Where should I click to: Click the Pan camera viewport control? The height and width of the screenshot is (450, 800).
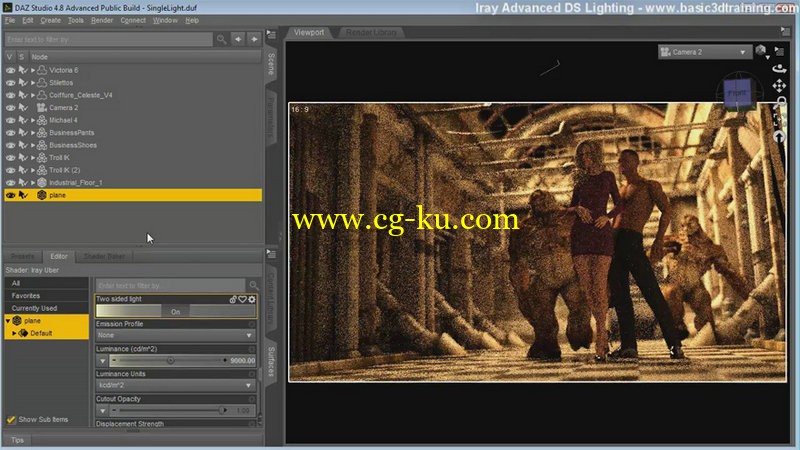pyautogui.click(x=779, y=85)
